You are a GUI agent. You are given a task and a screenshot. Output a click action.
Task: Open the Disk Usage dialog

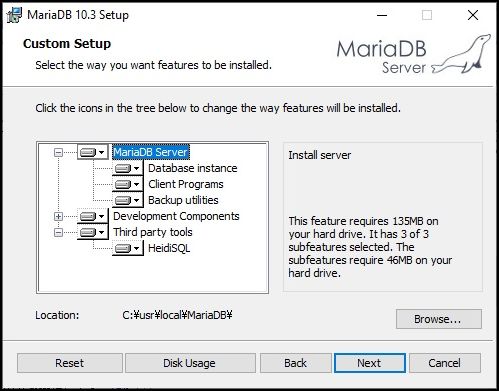tap(190, 363)
